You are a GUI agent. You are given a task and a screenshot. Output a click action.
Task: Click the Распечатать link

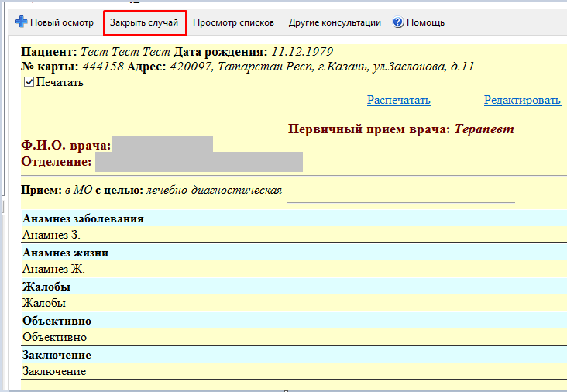pyautogui.click(x=399, y=100)
